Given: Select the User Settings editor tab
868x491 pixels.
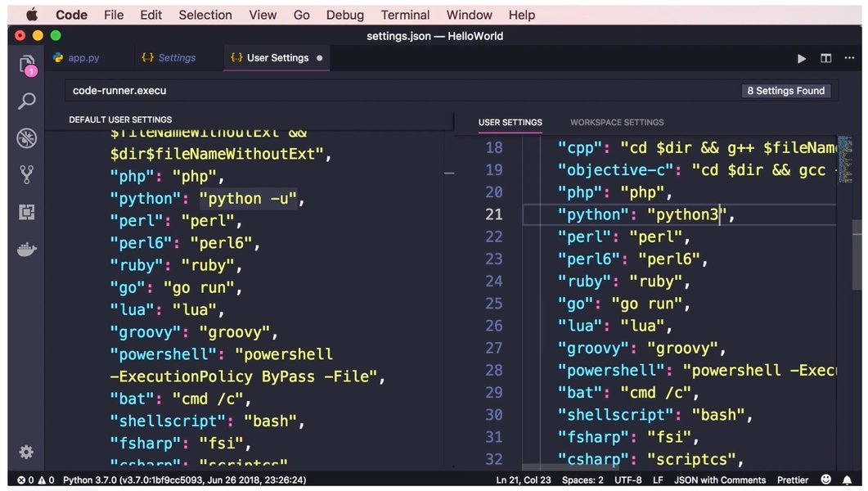Looking at the screenshot, I should (x=277, y=57).
